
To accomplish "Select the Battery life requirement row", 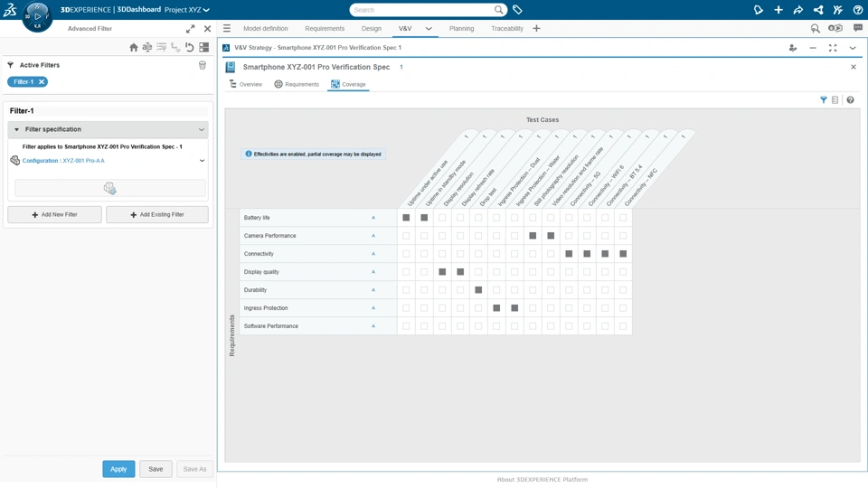I will coord(318,218).
